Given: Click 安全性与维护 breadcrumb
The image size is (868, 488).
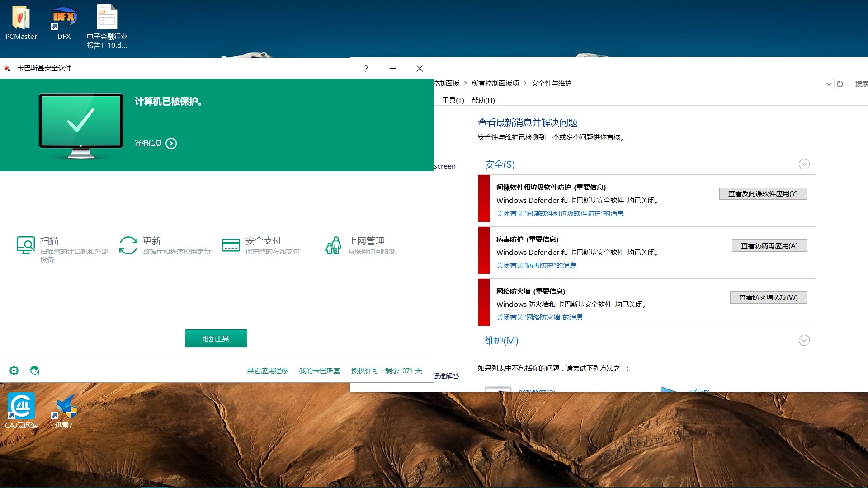Looking at the screenshot, I should (551, 83).
